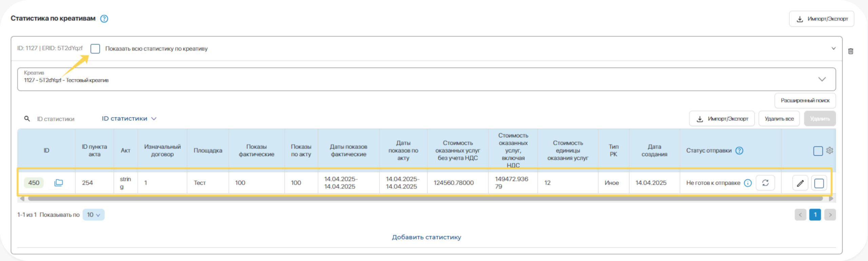Click the info icon beside Не готов к отправке
Image resolution: width=868 pixels, height=261 pixels.
748,183
